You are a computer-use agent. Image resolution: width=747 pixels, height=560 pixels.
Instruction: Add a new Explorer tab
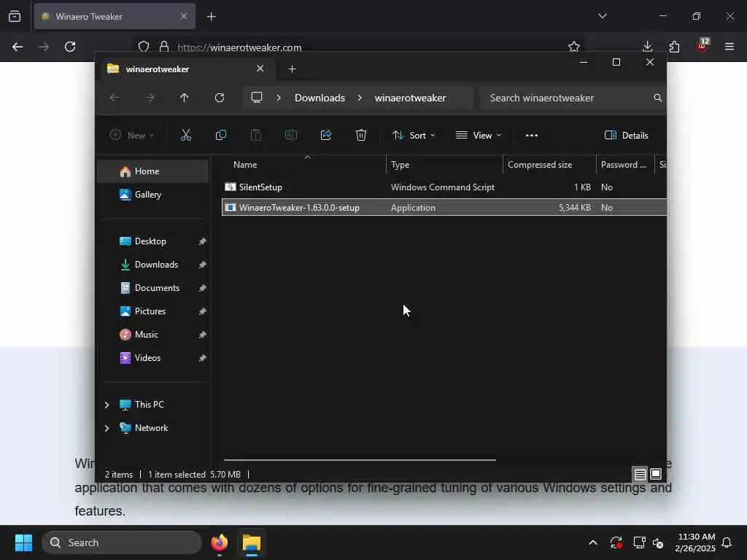click(292, 69)
